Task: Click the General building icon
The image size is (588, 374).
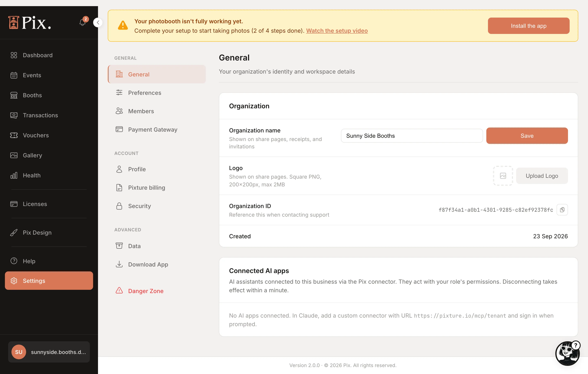Action: tap(119, 74)
